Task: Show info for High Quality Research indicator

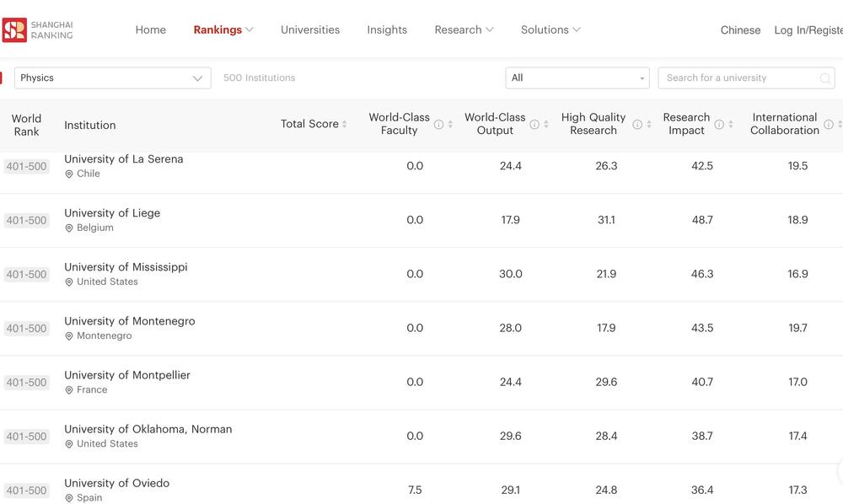Action: pyautogui.click(x=637, y=125)
